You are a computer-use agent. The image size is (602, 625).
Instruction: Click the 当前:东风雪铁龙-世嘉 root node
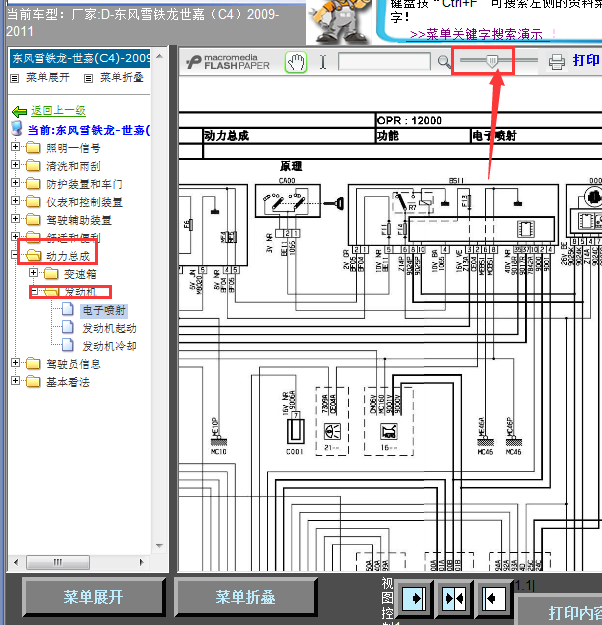89,130
